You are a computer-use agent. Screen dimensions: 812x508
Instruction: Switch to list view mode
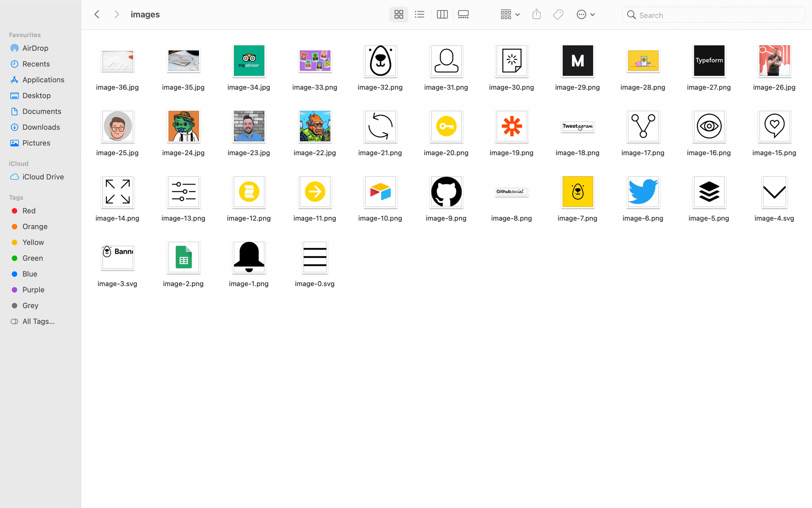(420, 14)
